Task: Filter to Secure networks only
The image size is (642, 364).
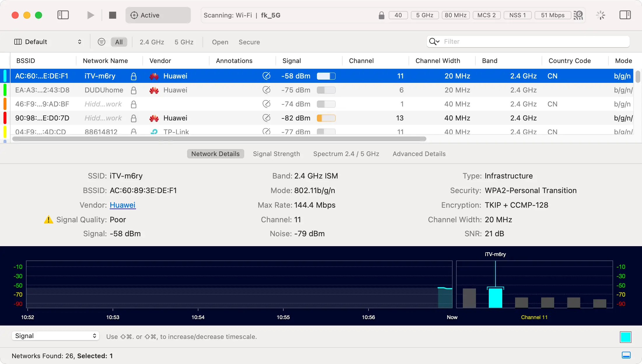Action: point(249,42)
